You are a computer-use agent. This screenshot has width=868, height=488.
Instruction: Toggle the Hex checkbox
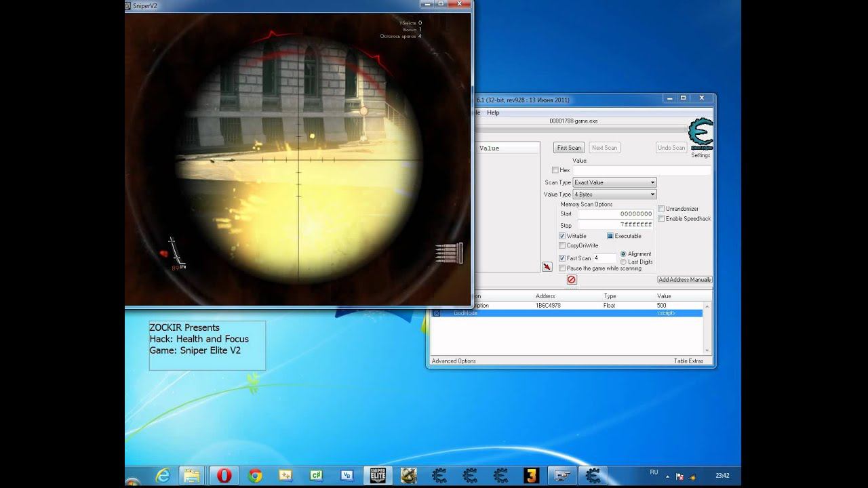pos(555,170)
